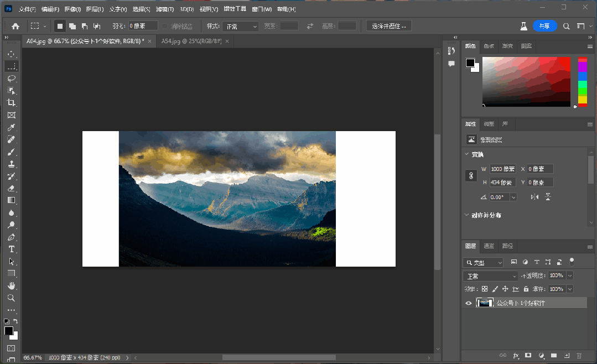
Task: Click the delete layer trash icon
Action: [x=579, y=355]
